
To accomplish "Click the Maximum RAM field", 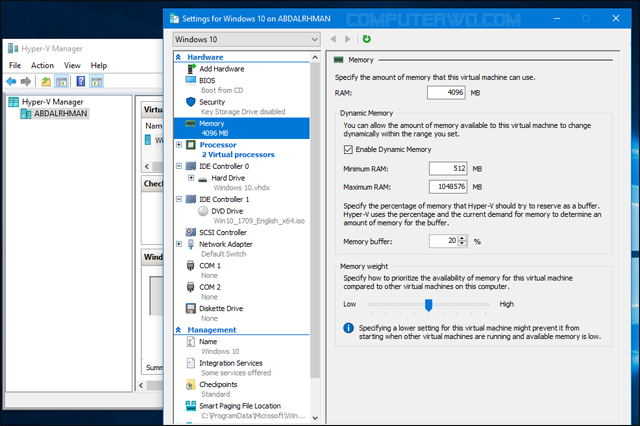I will pos(448,187).
